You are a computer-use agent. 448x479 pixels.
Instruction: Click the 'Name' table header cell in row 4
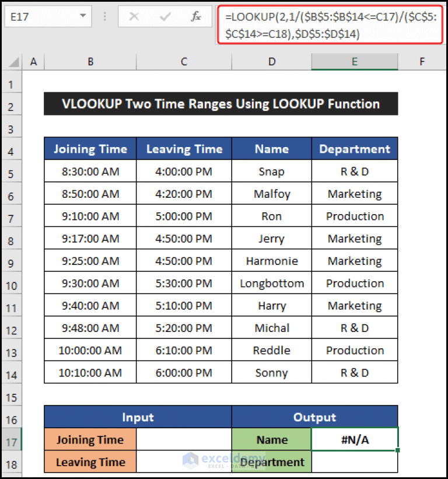[x=271, y=149]
